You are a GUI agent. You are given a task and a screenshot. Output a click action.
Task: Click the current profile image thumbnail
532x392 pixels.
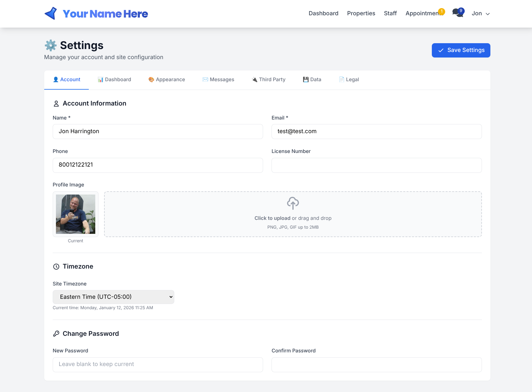click(75, 214)
